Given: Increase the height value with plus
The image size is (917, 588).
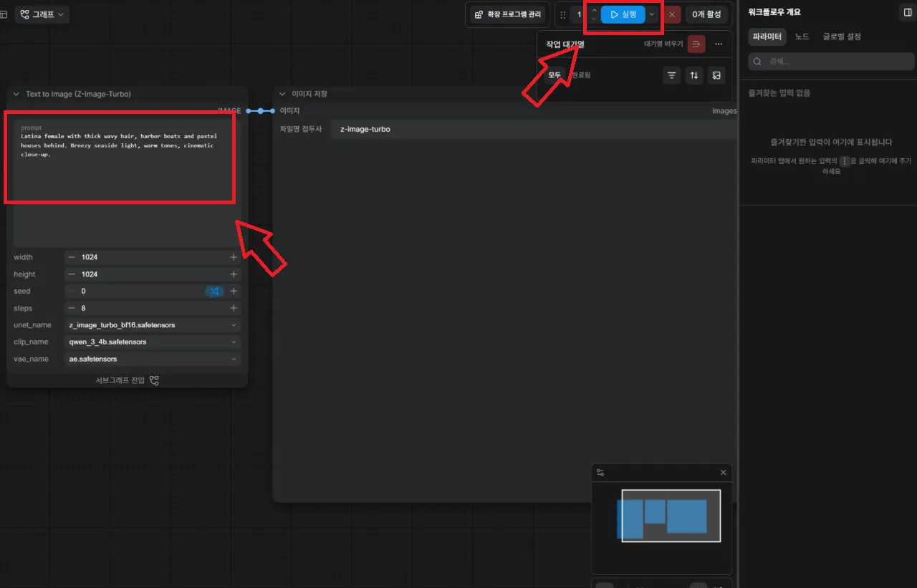Looking at the screenshot, I should click(234, 274).
